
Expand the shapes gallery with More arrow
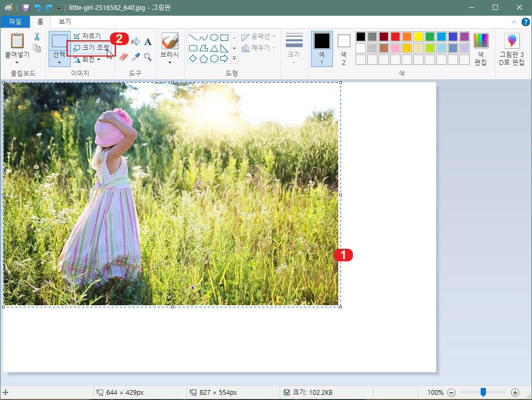234,59
